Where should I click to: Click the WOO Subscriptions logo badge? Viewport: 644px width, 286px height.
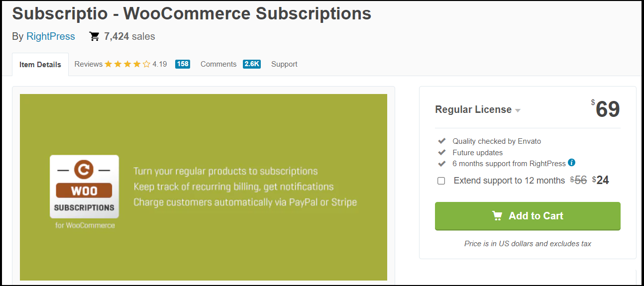[84, 187]
